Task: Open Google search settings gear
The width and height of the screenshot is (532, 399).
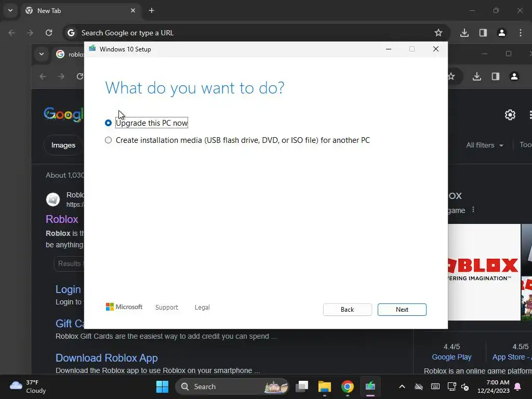Action: coord(510,115)
